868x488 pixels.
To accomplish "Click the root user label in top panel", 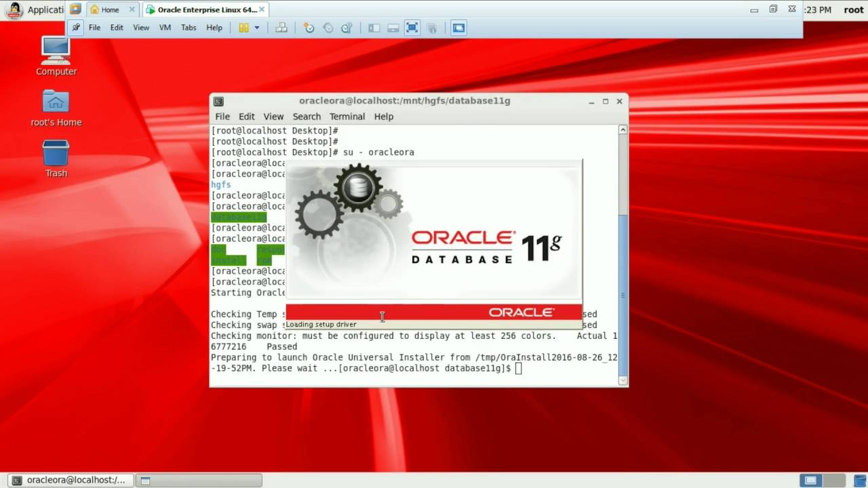I will [x=854, y=9].
